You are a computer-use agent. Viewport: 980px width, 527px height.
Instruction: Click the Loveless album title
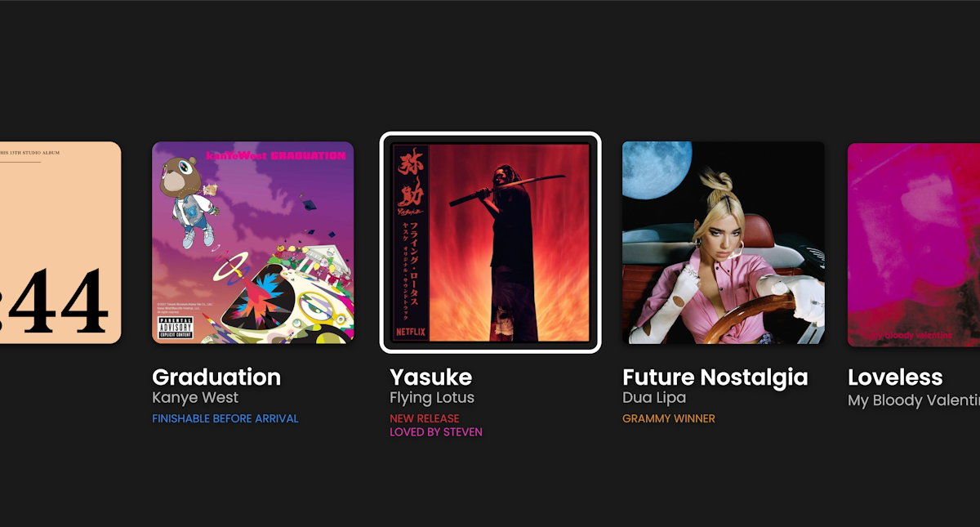[895, 377]
